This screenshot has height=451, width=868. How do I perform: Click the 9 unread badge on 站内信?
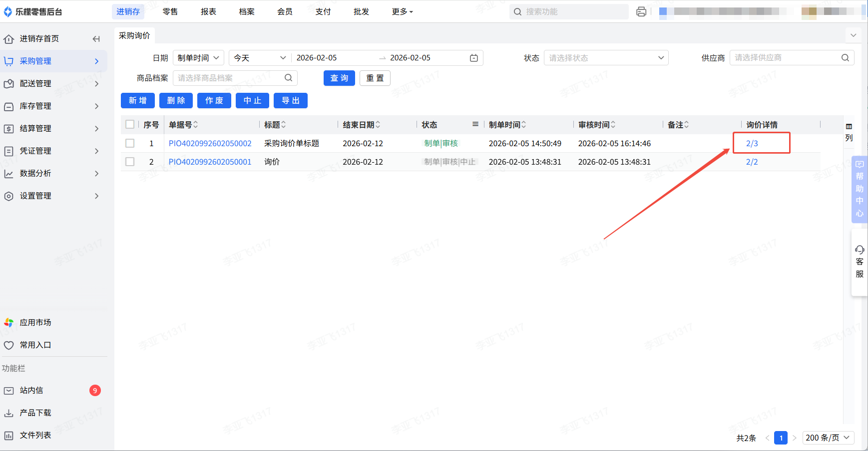tap(95, 391)
